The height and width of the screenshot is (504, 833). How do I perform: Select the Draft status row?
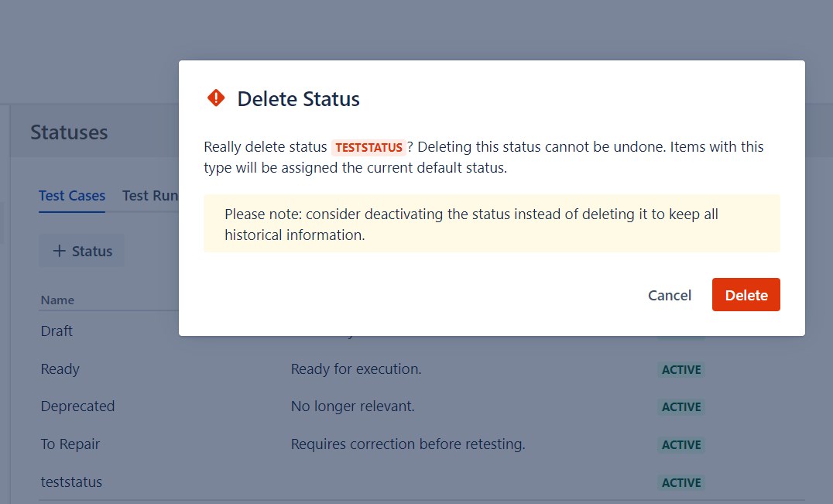point(57,331)
